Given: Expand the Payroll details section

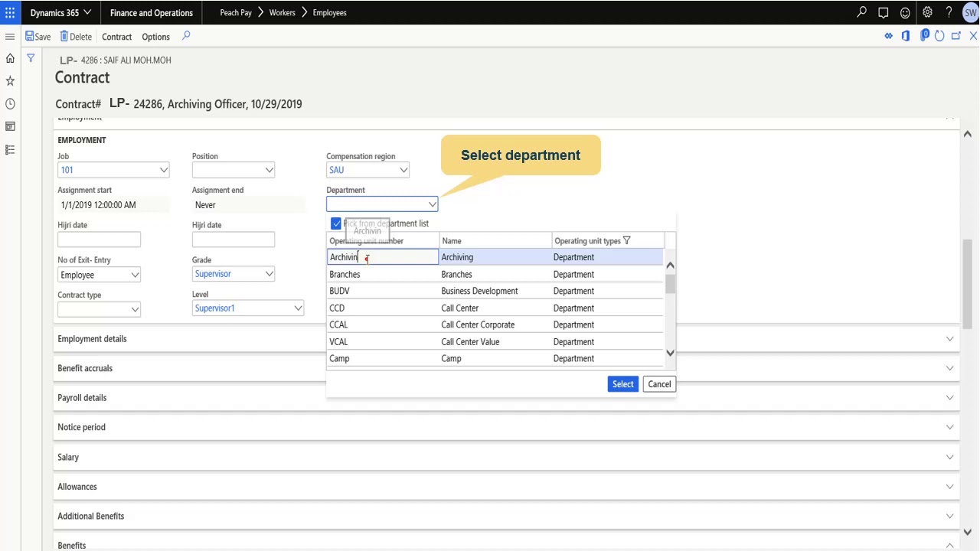Looking at the screenshot, I should pyautogui.click(x=949, y=398).
